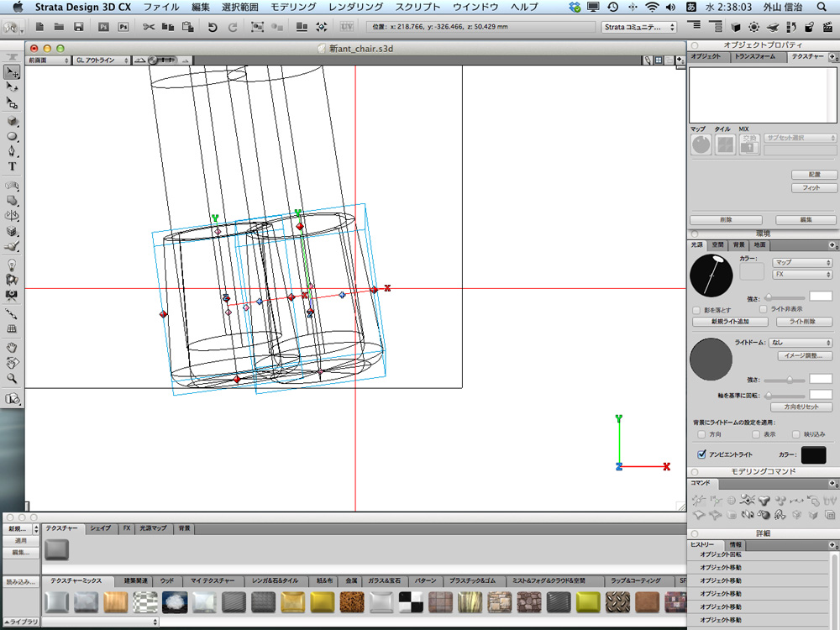Uncheck the アンビエントライト checkbox
Screen dimensions: 840x630
coord(701,454)
